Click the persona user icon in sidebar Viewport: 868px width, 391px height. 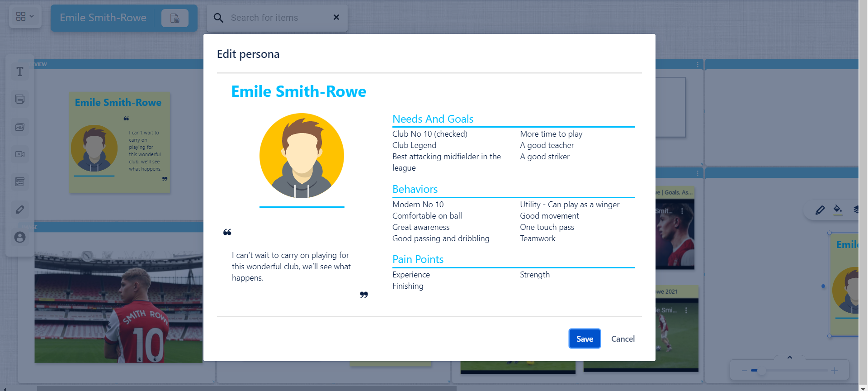pyautogui.click(x=20, y=237)
